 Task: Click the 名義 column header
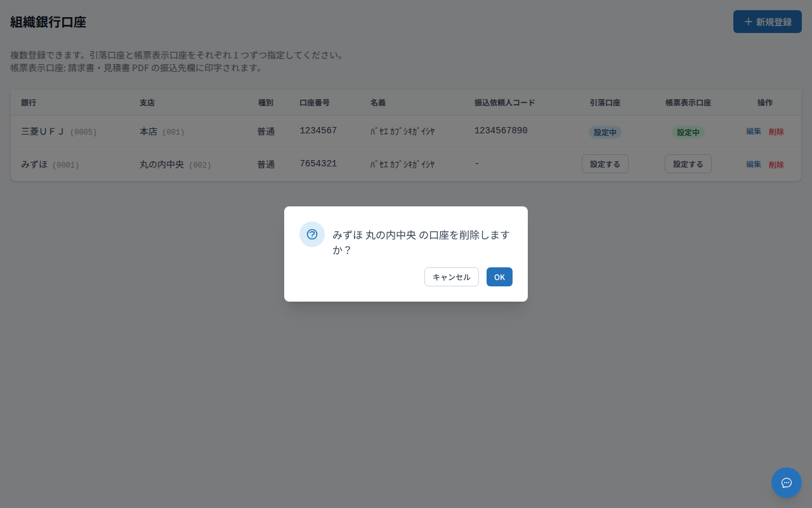378,102
